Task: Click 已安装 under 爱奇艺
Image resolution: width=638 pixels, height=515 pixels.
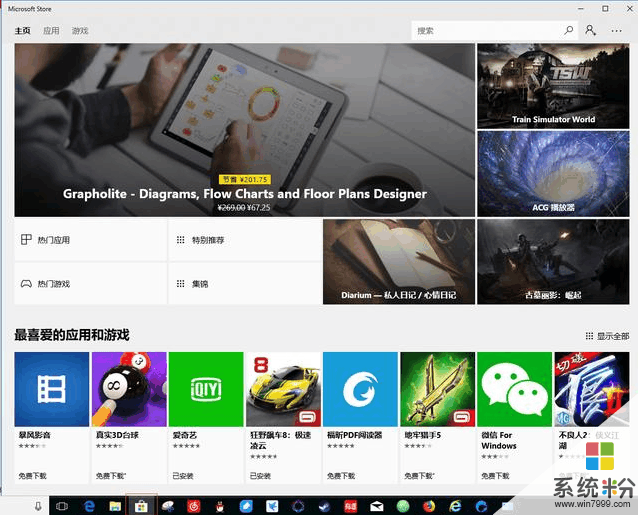Action: tap(183, 476)
